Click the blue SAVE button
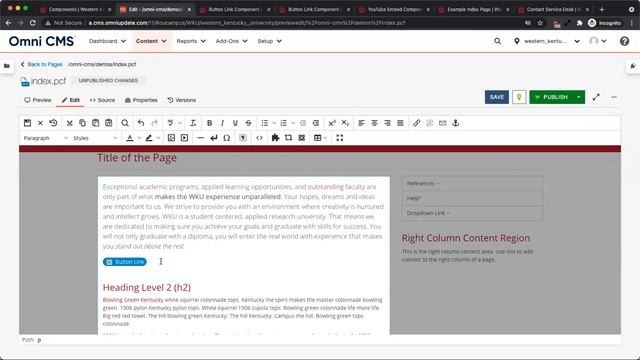This screenshot has height=360, width=640. [497, 97]
